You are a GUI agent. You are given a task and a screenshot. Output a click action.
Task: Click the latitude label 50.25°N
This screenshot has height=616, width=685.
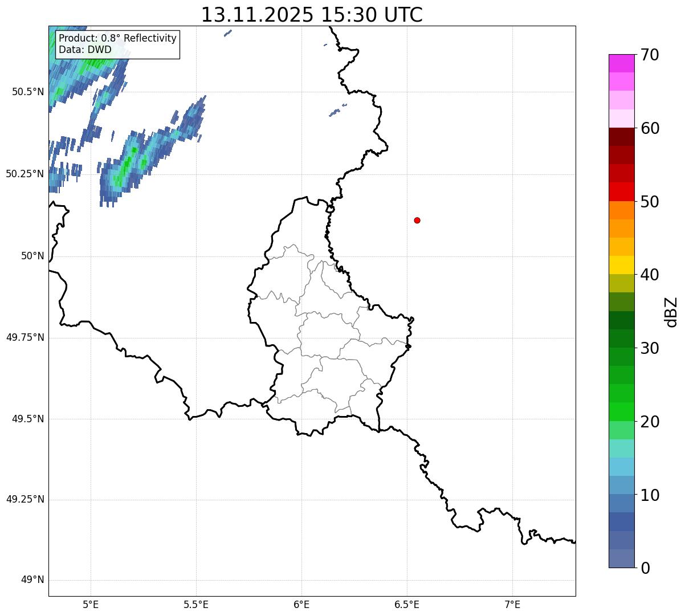(25, 174)
